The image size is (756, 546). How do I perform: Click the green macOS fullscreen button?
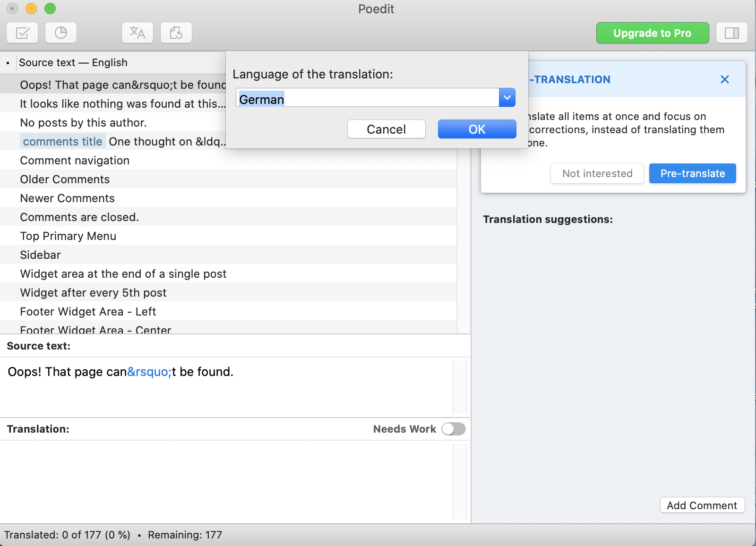(x=50, y=9)
